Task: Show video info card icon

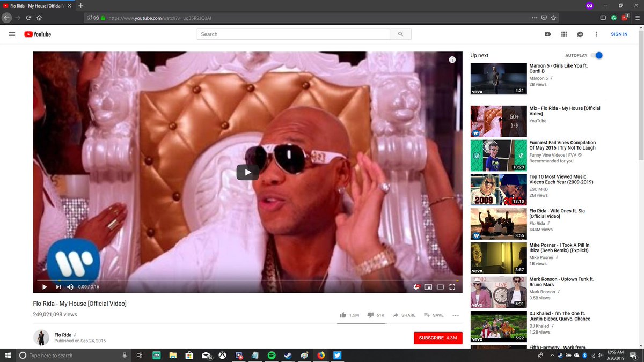Action: click(x=452, y=60)
